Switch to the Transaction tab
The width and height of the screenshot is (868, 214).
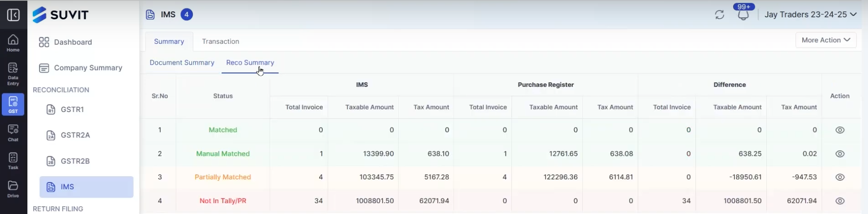[221, 41]
